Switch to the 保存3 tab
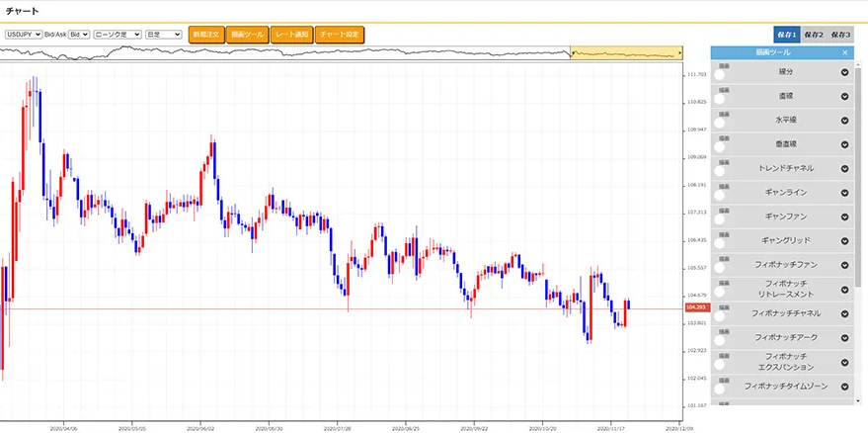Screen dimensions: 868x433 [x=840, y=35]
